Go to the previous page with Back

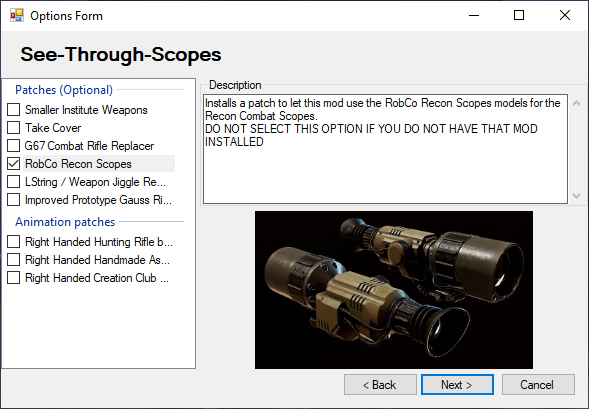[x=380, y=385]
